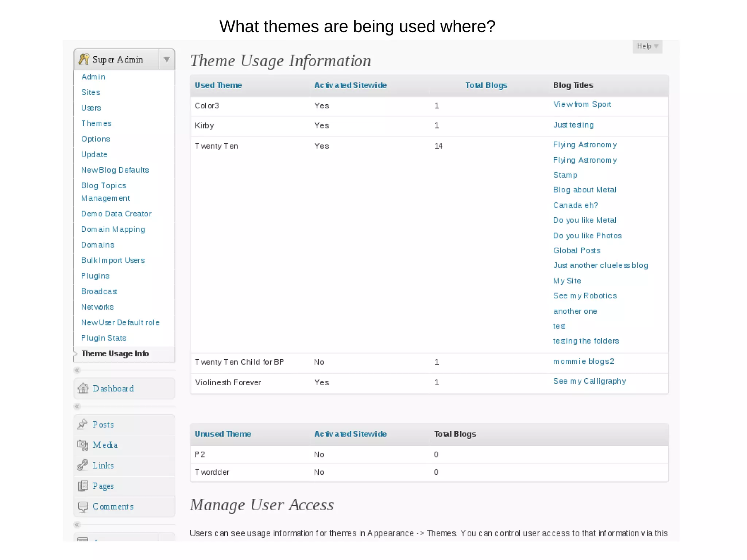Collapse menu arrow below Dashboard section
This screenshot has height=560, width=747.
pos(77,406)
